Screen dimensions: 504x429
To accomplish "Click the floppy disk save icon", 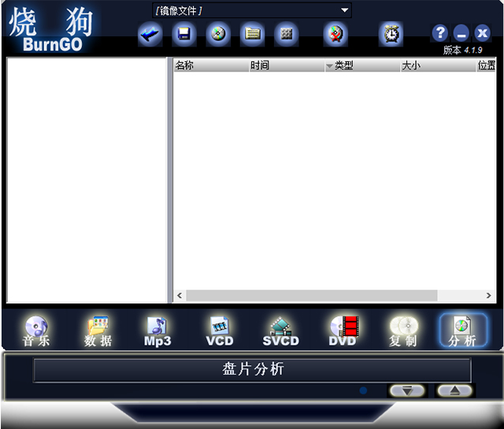I will point(183,34).
